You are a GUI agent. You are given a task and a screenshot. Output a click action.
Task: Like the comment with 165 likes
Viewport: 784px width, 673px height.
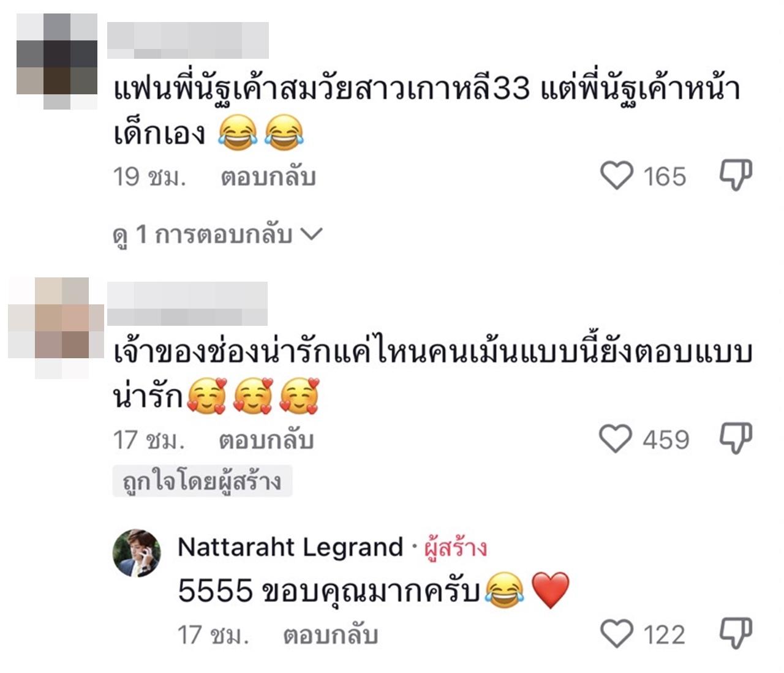tap(616, 176)
